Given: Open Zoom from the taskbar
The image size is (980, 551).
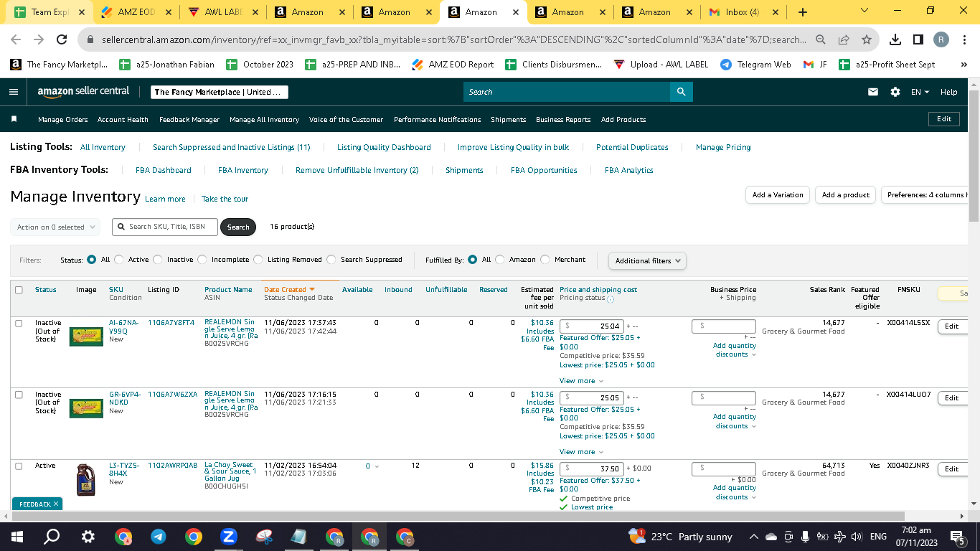Looking at the screenshot, I should coord(229,537).
